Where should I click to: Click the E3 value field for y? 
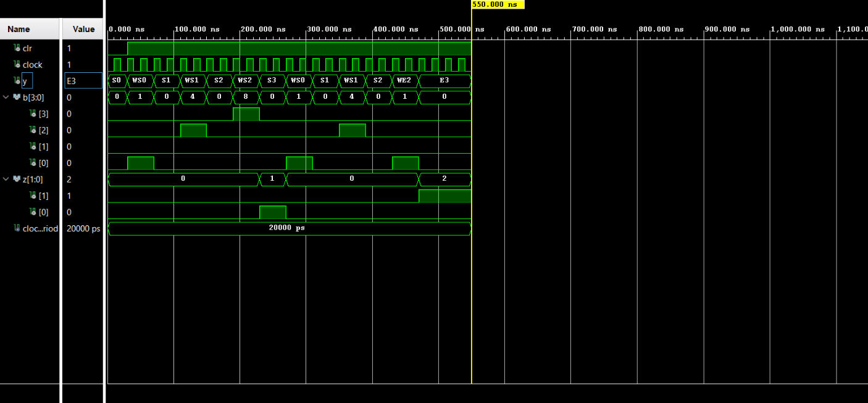pos(83,81)
